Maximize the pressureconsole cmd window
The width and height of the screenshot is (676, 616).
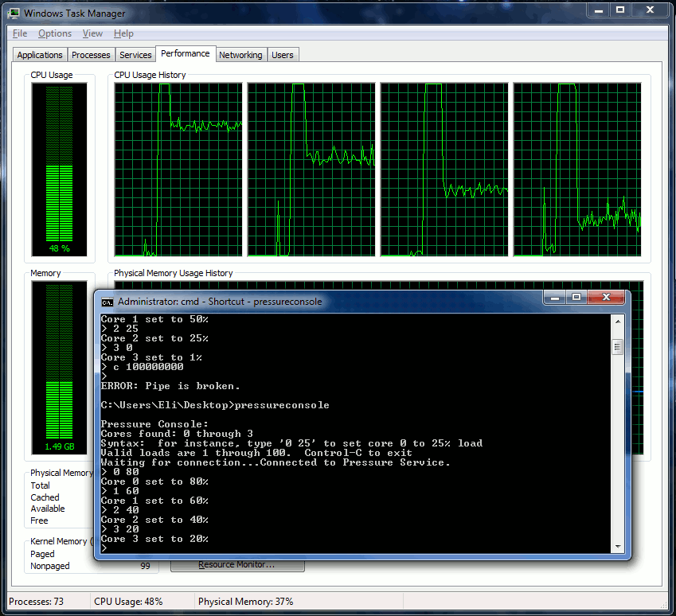(576, 297)
